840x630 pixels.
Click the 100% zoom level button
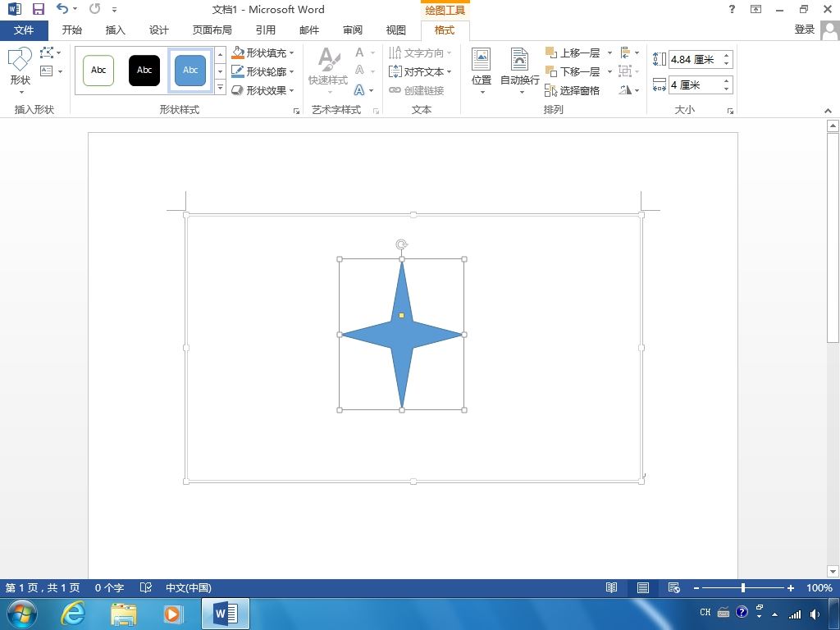819,587
